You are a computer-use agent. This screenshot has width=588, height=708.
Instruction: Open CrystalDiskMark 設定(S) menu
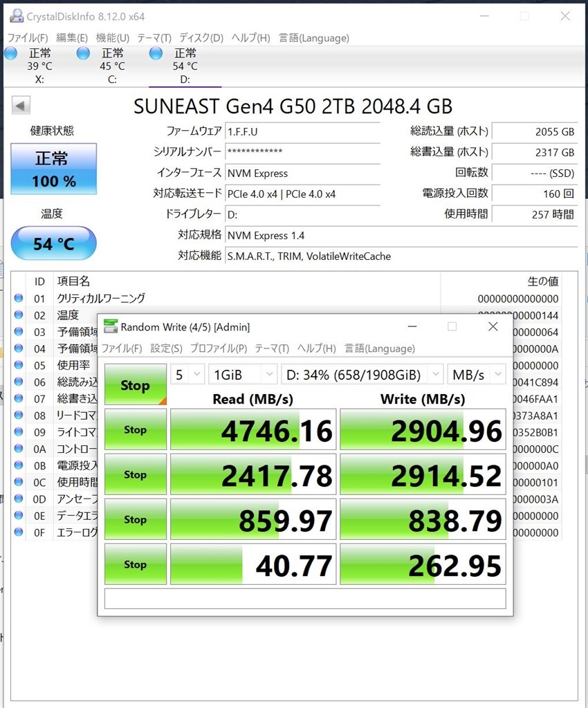pos(166,348)
